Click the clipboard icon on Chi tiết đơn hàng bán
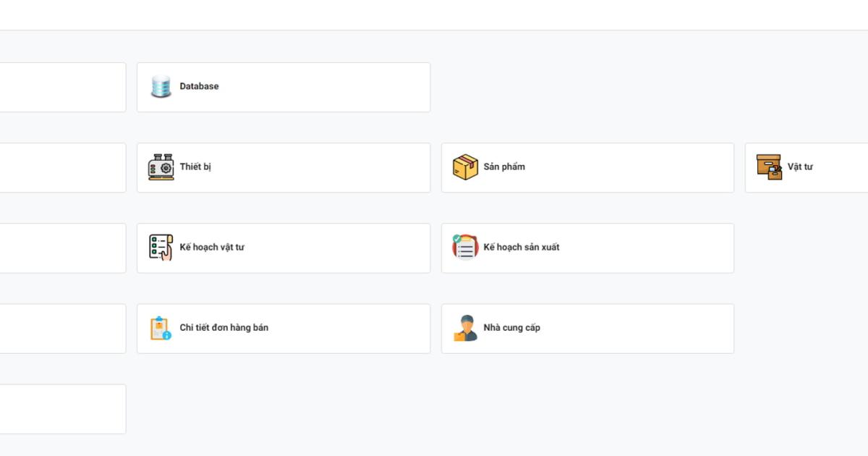Image resolution: width=868 pixels, height=456 pixels. (x=160, y=328)
